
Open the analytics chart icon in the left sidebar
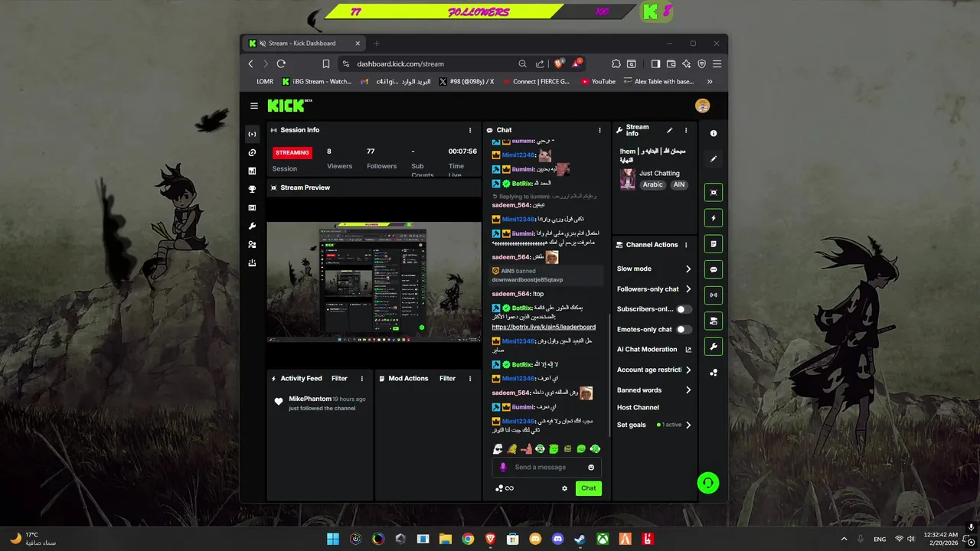coord(252,171)
